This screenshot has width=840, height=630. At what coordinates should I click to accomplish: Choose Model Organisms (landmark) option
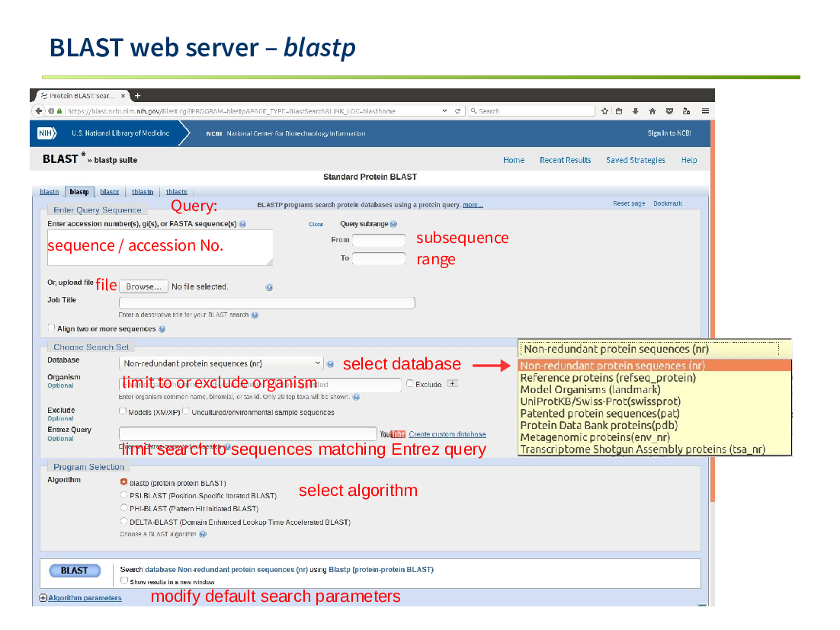[x=655, y=390]
